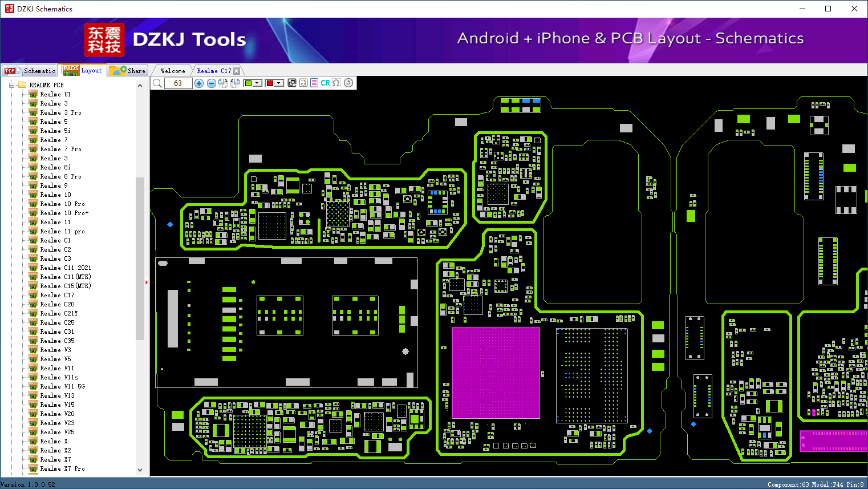The height and width of the screenshot is (489, 868).
Task: Click the PADS icon beside Realme C25
Action: [33, 322]
